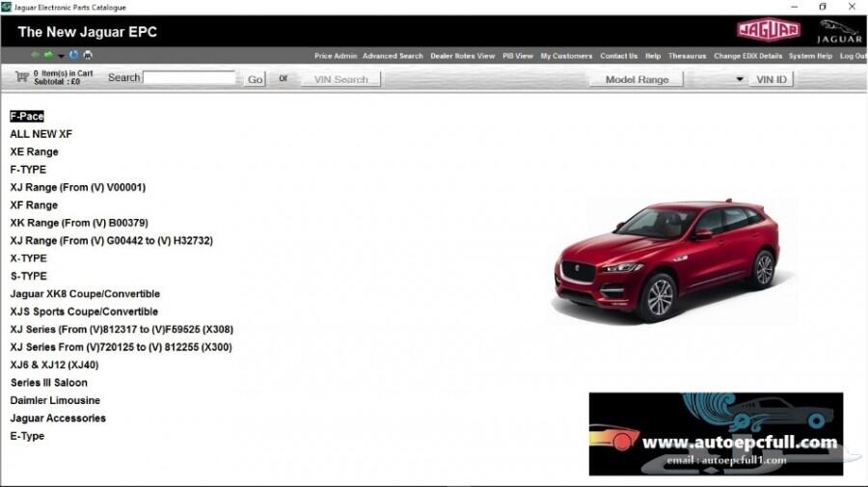Click Log Out
868x487 pixels.
853,56
